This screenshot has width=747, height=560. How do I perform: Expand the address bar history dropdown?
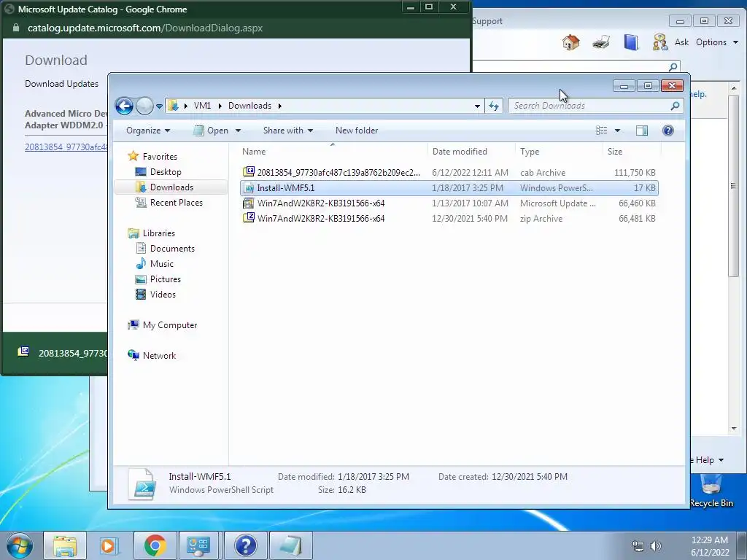click(x=477, y=106)
